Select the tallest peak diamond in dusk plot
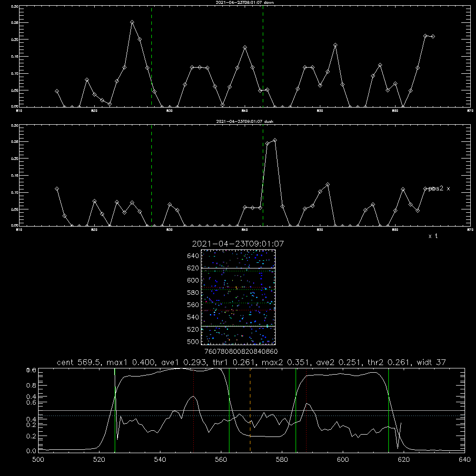This screenshot has height=476, width=476. 275,140
